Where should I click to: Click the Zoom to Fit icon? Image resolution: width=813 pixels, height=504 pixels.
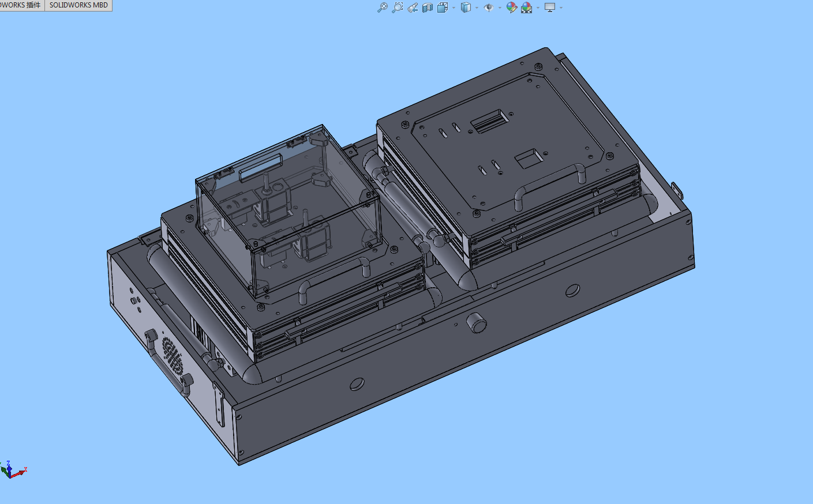383,7
